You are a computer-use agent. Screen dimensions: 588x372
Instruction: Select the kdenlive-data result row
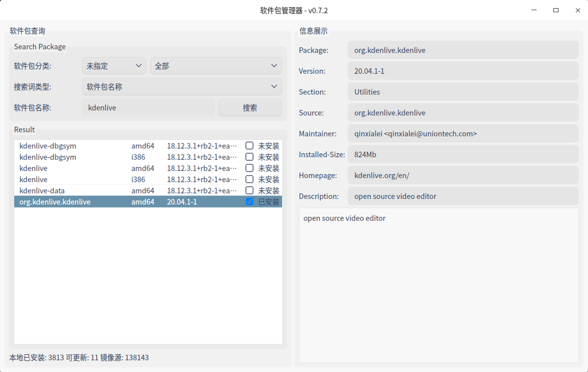click(148, 190)
